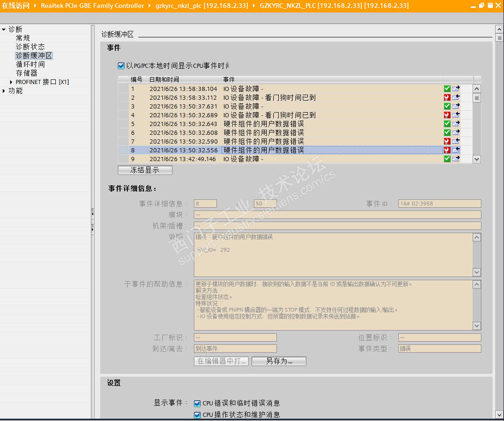
Task: Click envelope arrow icon in event row 3
Action: [456, 106]
